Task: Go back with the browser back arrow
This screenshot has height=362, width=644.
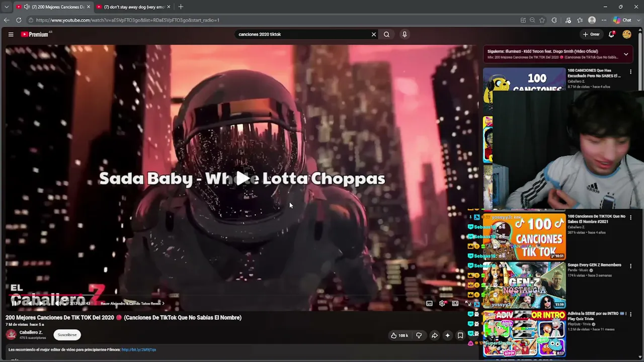Action: click(6, 20)
